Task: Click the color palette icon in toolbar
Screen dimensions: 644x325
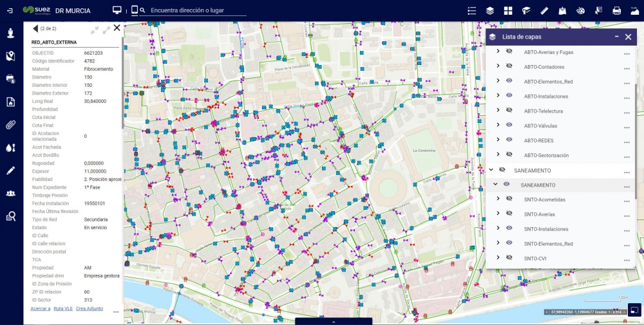Action: tap(580, 10)
